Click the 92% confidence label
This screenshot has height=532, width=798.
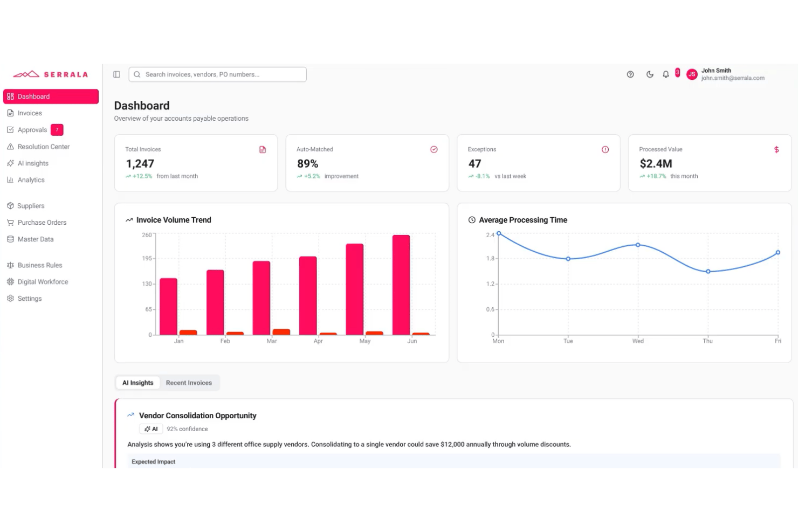pos(187,429)
